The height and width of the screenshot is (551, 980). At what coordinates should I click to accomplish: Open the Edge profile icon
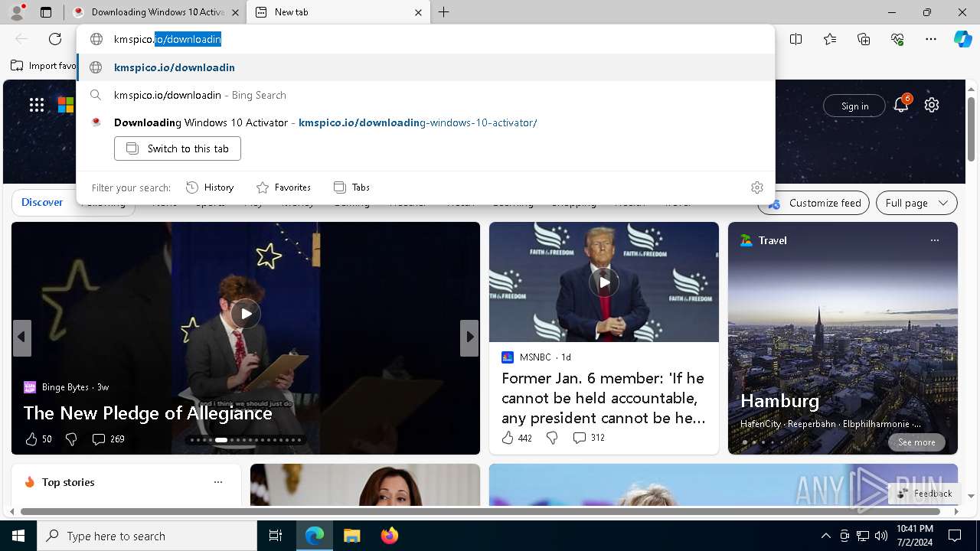click(x=17, y=12)
